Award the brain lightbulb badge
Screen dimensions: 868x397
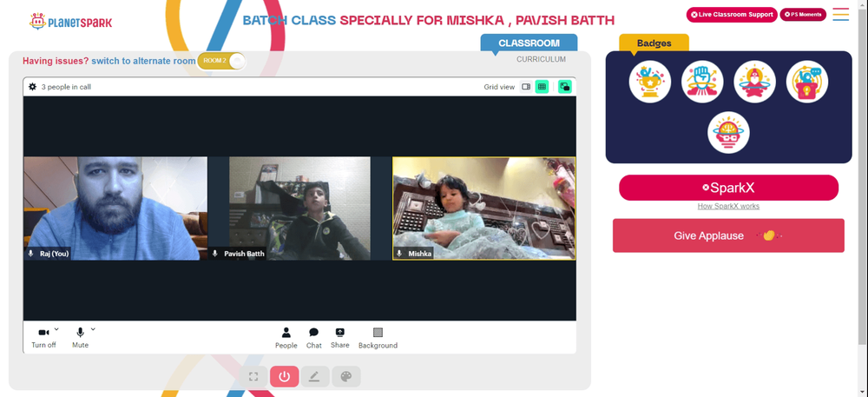click(x=728, y=133)
